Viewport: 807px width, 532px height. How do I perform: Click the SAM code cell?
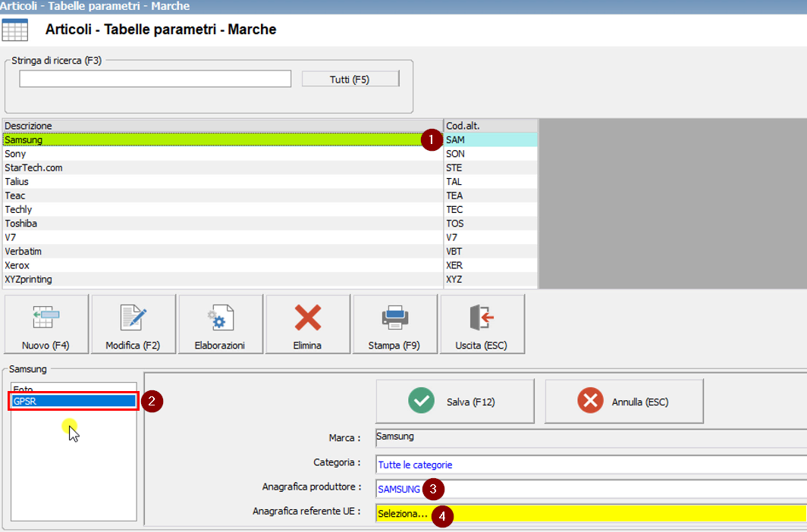[491, 139]
